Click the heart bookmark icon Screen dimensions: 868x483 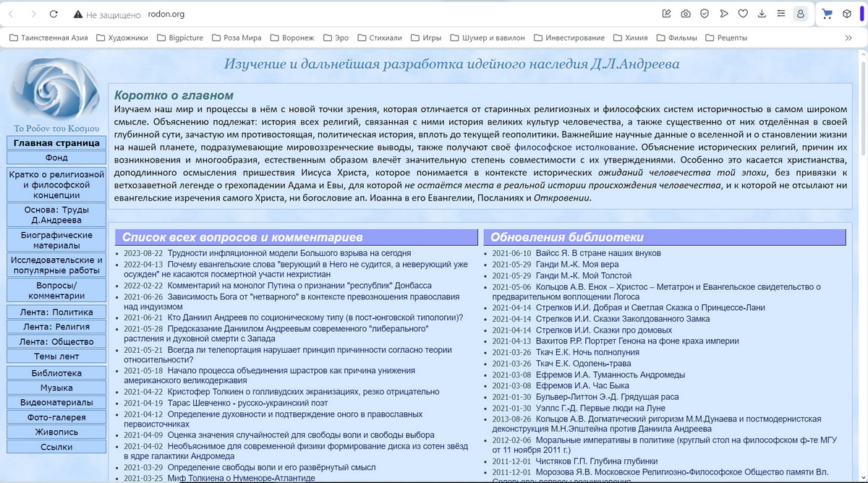[x=743, y=14]
